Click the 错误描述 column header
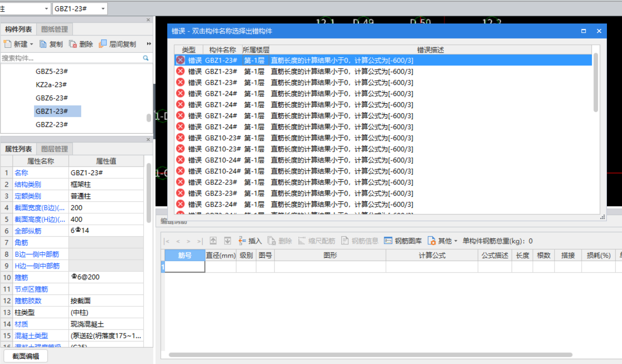This screenshot has height=364, width=622. [430, 50]
